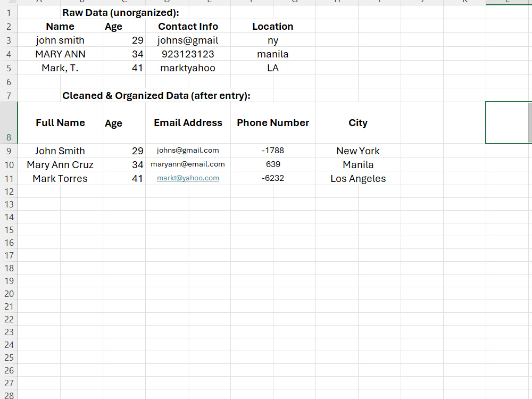The width and height of the screenshot is (532, 399).
Task: Click the 'Age' header in row 2
Action: (x=124, y=27)
